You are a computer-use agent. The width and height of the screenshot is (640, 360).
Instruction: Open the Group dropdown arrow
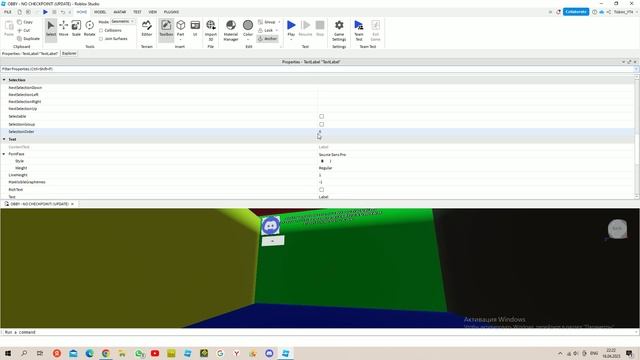click(279, 22)
